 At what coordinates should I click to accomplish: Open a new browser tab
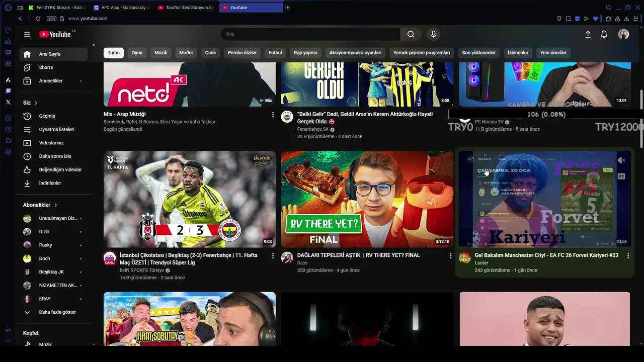287,8
